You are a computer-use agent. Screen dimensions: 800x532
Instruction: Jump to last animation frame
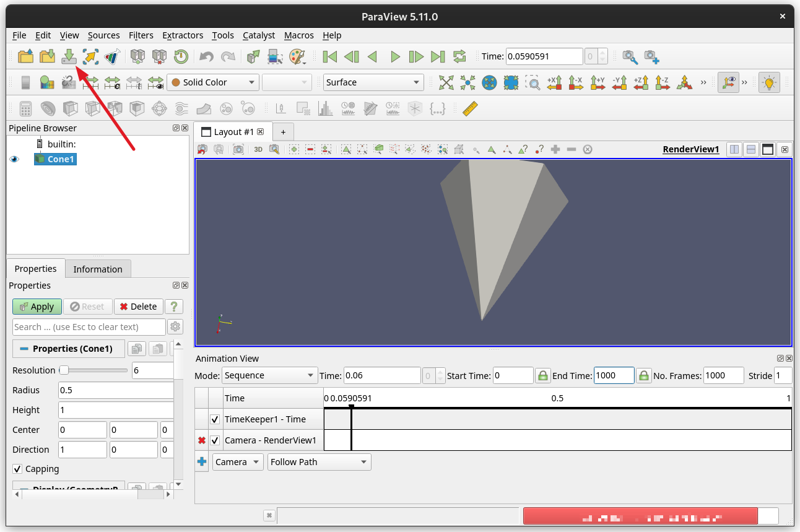pyautogui.click(x=438, y=57)
